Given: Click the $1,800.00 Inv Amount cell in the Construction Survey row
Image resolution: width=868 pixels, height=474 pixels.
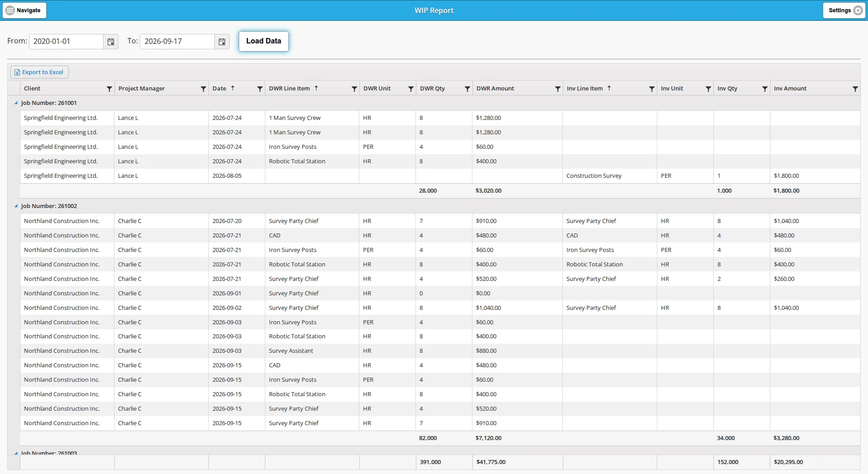Looking at the screenshot, I should pyautogui.click(x=815, y=176).
